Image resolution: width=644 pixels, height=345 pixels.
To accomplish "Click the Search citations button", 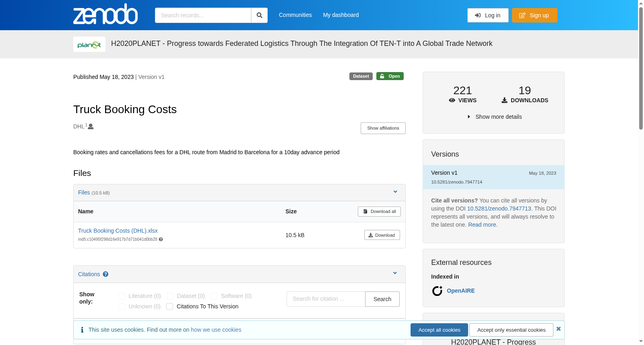I will [382, 299].
